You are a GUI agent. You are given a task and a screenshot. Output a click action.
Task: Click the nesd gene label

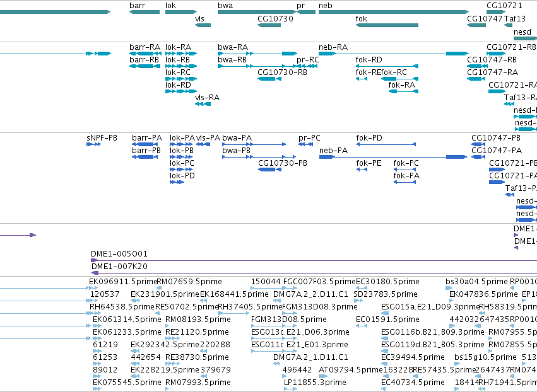point(522,32)
